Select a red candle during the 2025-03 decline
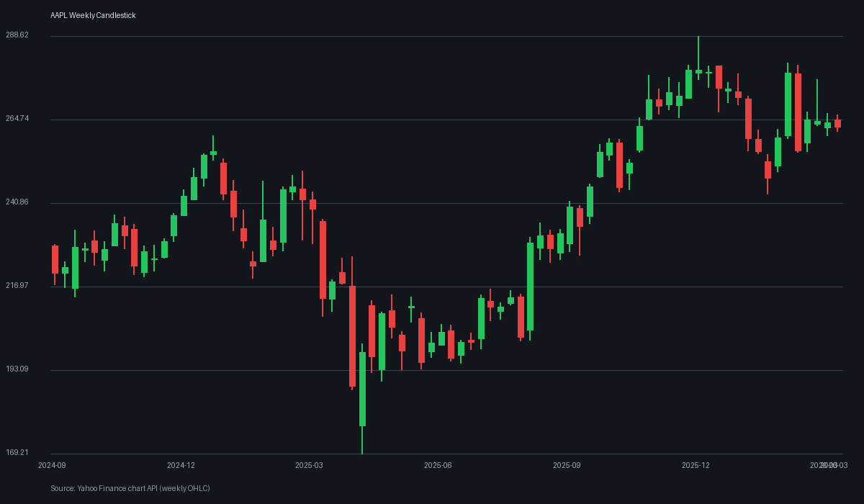864x504 pixels. (322, 259)
